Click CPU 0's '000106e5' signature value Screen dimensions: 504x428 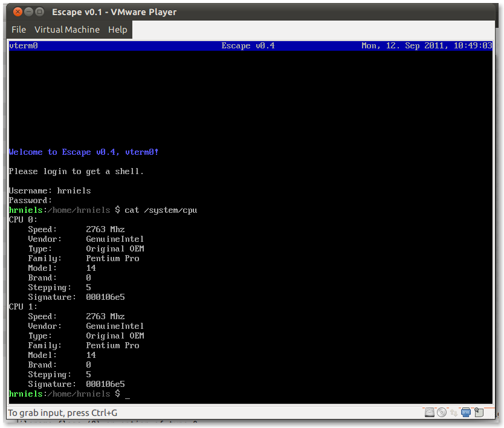pos(105,297)
